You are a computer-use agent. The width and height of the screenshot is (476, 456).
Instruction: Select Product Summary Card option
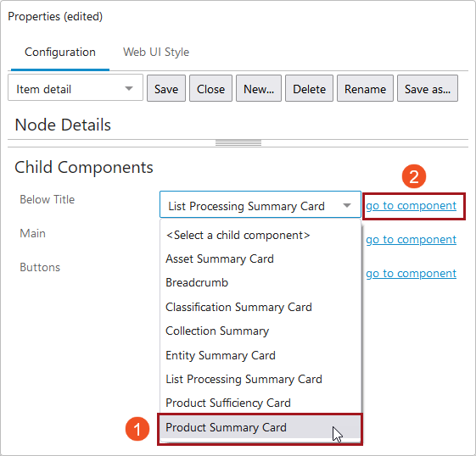(260, 427)
